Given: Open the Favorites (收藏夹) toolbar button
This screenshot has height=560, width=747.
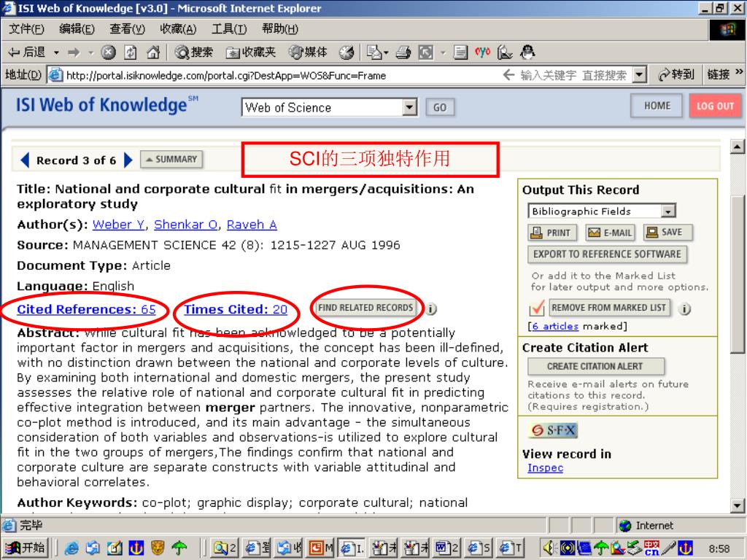Looking at the screenshot, I should pyautogui.click(x=251, y=52).
